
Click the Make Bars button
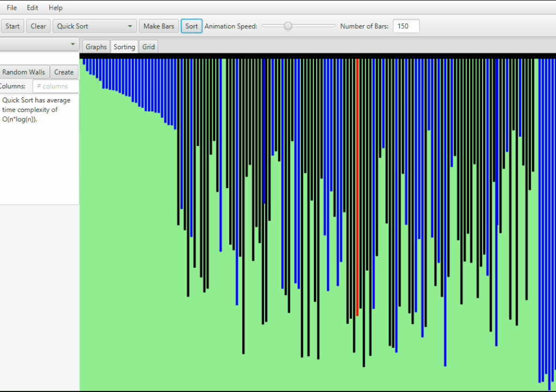point(159,26)
